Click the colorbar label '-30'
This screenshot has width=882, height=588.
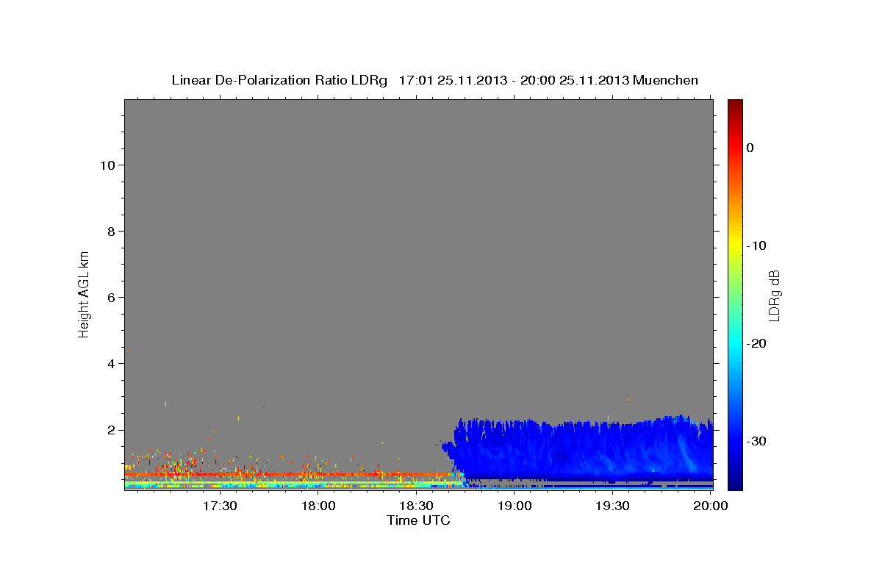[756, 441]
